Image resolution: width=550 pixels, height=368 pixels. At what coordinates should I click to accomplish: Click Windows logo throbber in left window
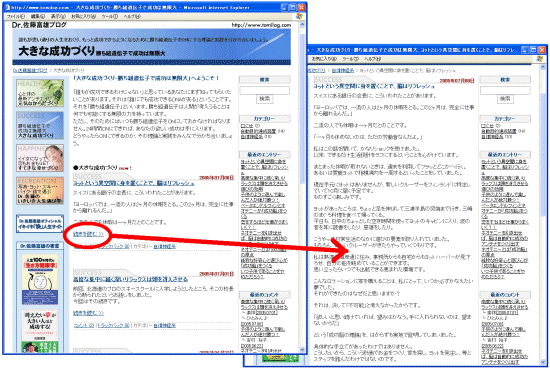click(299, 16)
